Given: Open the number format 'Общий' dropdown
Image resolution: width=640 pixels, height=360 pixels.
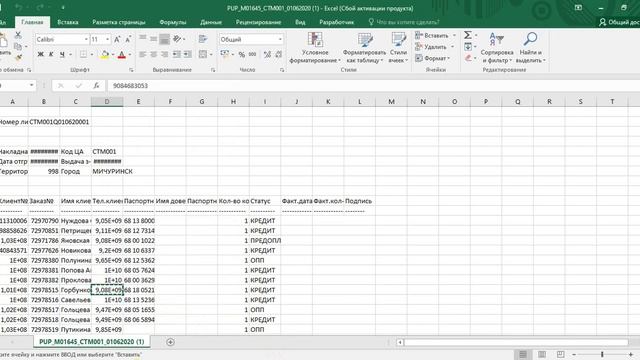Looking at the screenshot, I should pos(280,39).
